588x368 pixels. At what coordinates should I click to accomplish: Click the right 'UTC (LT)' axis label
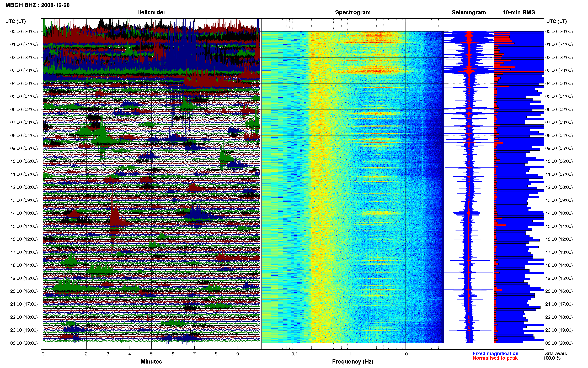click(556, 21)
